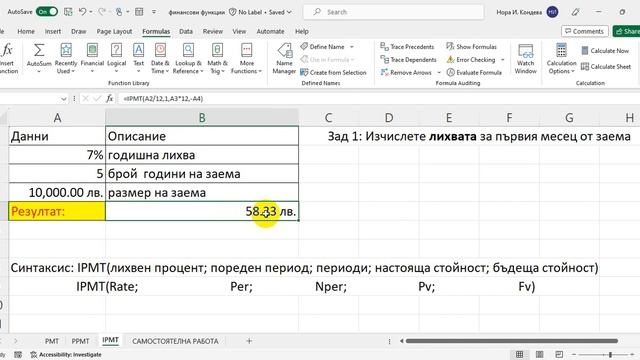Open the Page Layout tab
640x360 pixels.
pyautogui.click(x=114, y=31)
